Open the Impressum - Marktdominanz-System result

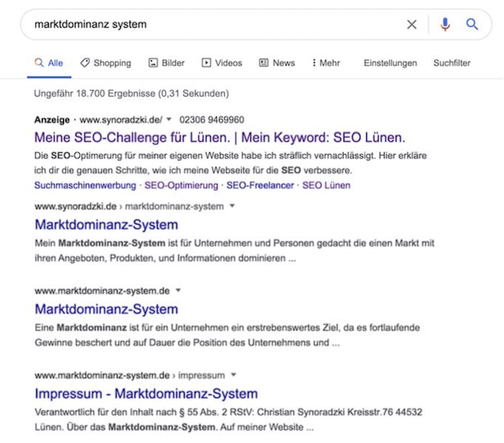146,393
